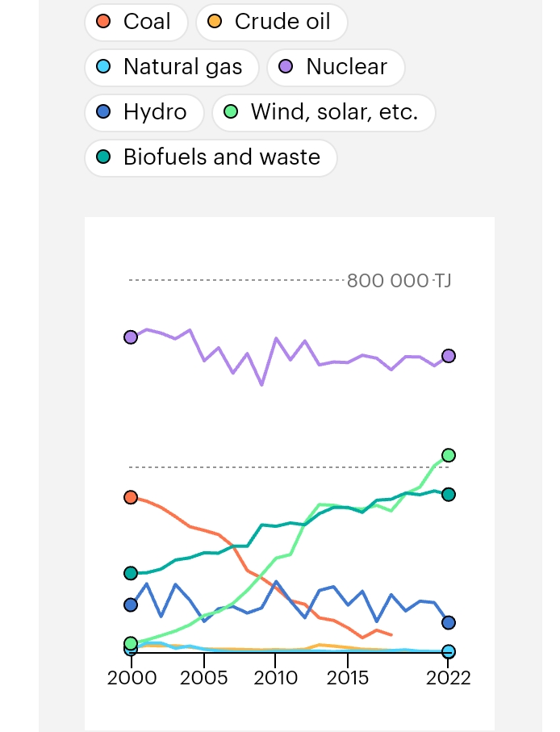Click the Biofuels and waste point at 2022
Image resolution: width=560 pixels, height=732 pixels.
[449, 494]
